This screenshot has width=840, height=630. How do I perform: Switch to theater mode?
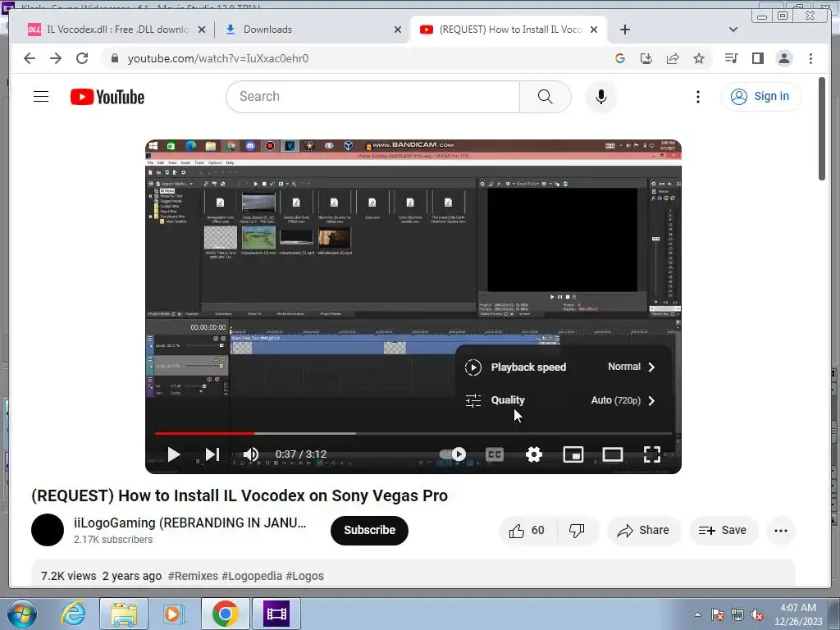click(x=612, y=454)
